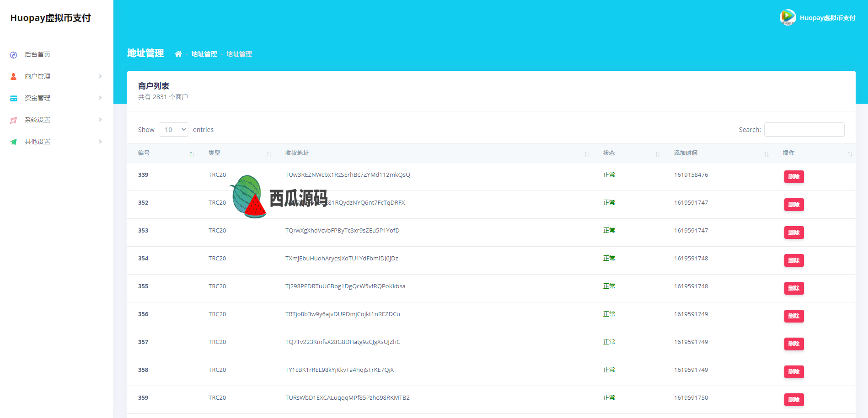Delete row 359 with 删除 button
This screenshot has width=868, height=418.
pyautogui.click(x=794, y=400)
